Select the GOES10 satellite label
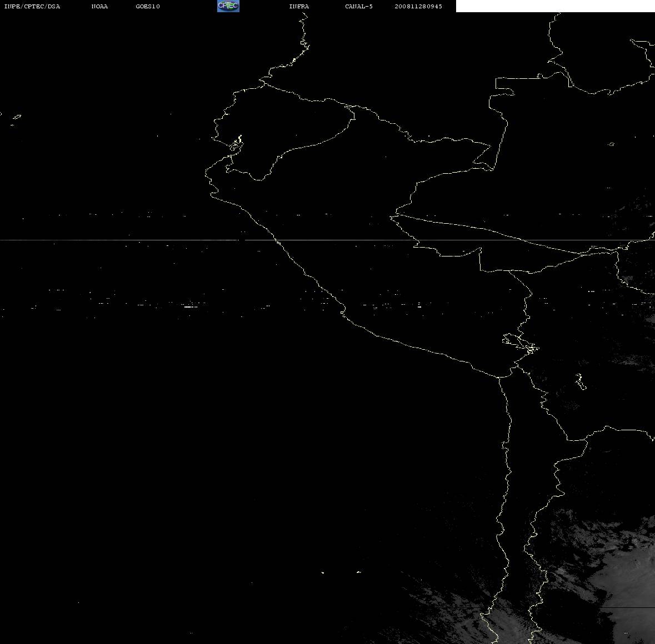This screenshot has width=655, height=644. pos(148,6)
